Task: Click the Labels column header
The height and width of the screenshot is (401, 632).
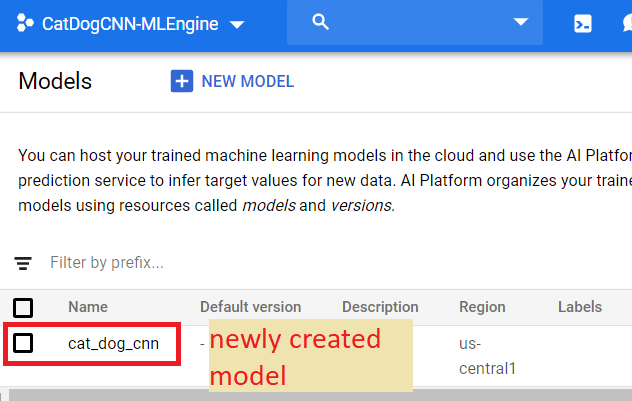Action: click(580, 307)
